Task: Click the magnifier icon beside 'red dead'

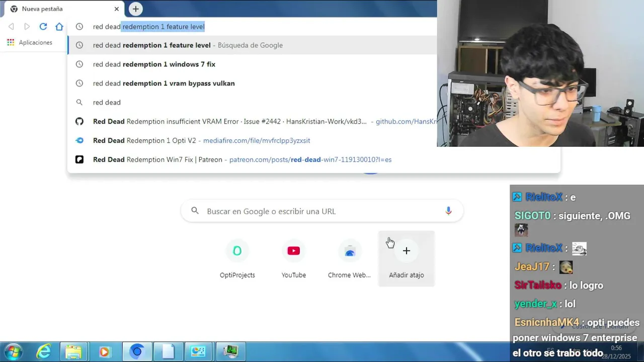Action: click(x=79, y=103)
